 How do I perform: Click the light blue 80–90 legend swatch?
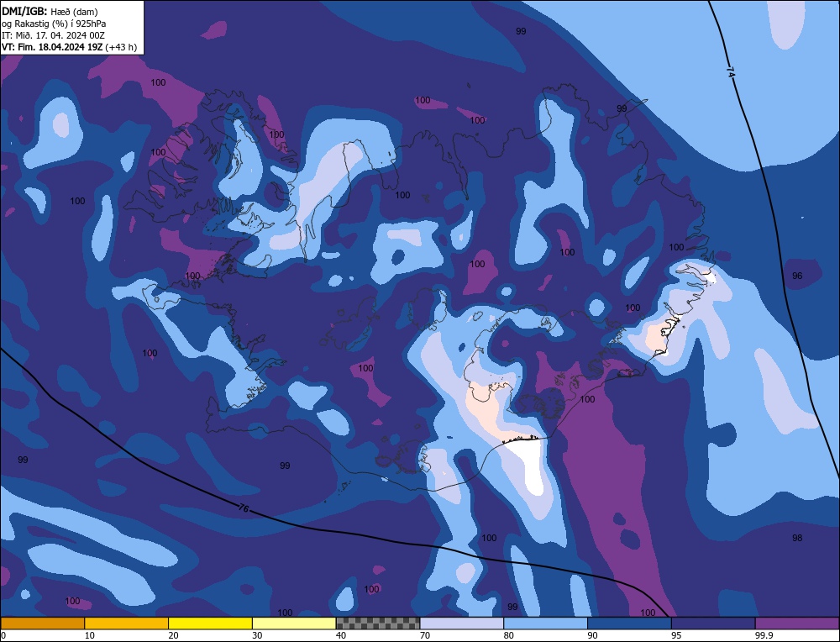pos(545,624)
